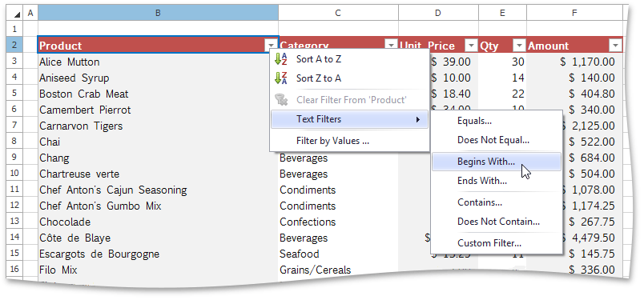644x300 pixels.
Task: Select Filter by Values option
Action: (349, 141)
